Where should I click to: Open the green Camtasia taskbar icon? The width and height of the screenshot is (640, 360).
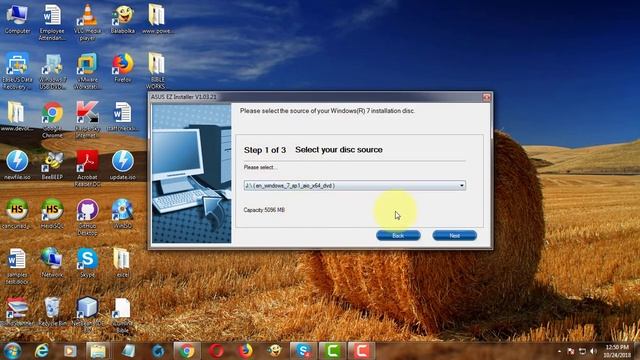click(x=332, y=351)
